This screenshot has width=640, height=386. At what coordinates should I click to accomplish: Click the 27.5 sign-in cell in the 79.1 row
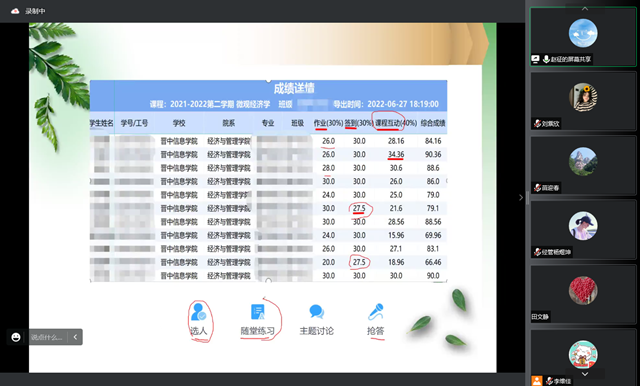[x=359, y=209]
